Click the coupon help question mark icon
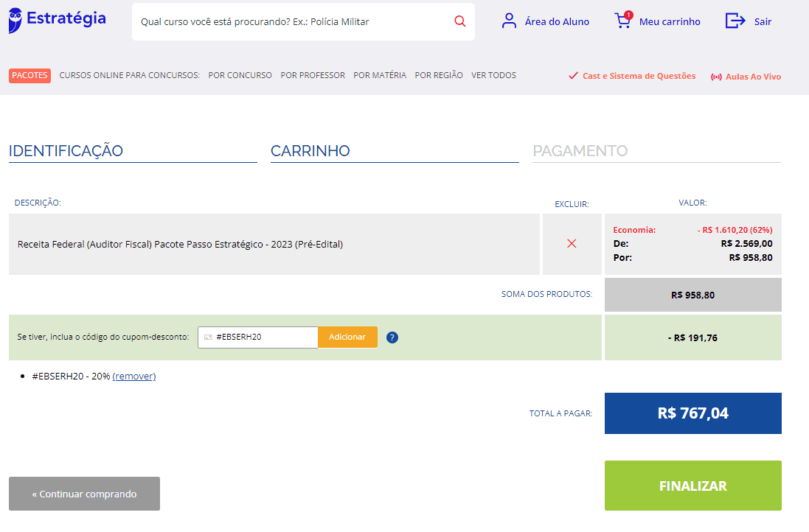 click(392, 337)
